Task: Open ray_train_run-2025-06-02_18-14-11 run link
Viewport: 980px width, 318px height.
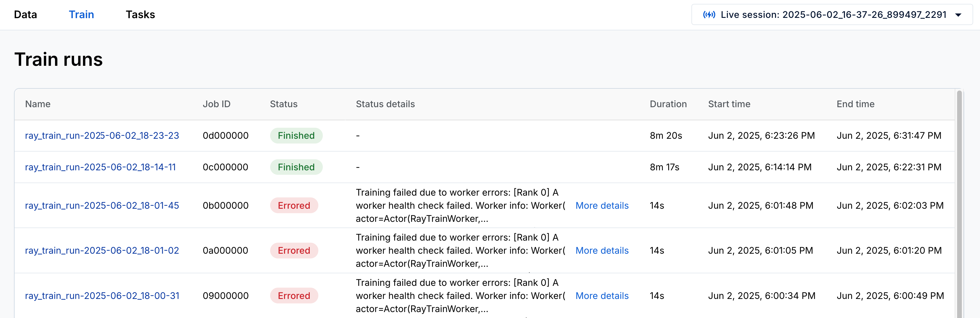Action: pyautogui.click(x=101, y=167)
